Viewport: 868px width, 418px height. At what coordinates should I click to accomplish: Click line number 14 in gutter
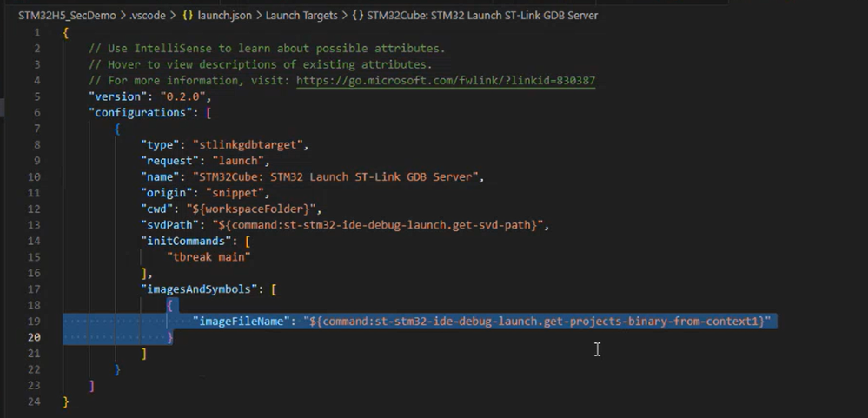(x=35, y=241)
